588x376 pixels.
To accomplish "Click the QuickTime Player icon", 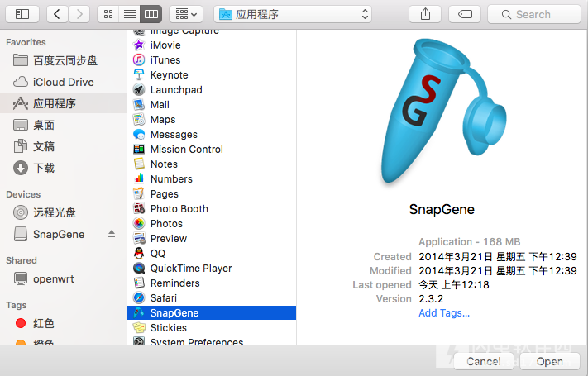I will point(139,268).
